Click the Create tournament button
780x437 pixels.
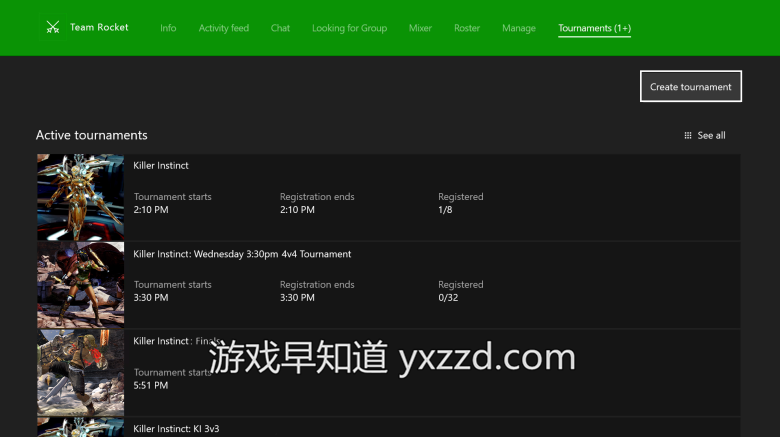(690, 87)
